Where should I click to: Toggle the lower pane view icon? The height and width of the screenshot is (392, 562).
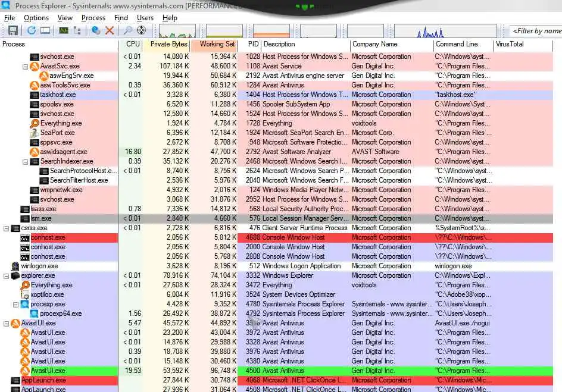point(45,30)
